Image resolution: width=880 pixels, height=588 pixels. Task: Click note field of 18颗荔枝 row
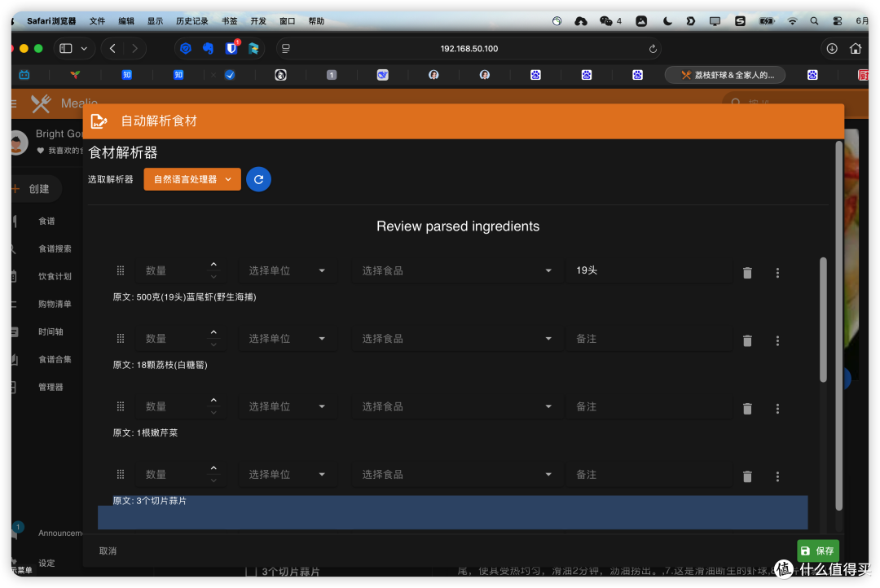point(649,338)
